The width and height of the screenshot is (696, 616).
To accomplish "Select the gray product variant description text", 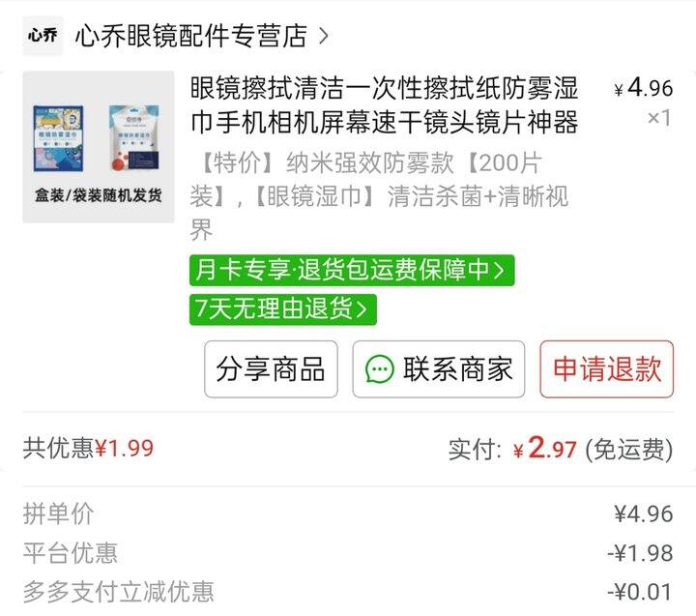I will point(379,196).
